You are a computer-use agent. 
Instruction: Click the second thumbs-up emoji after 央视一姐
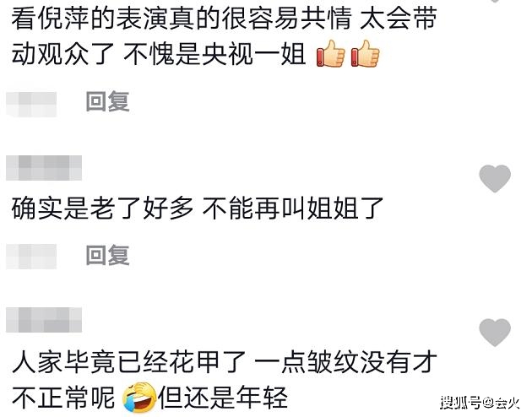[x=365, y=54]
